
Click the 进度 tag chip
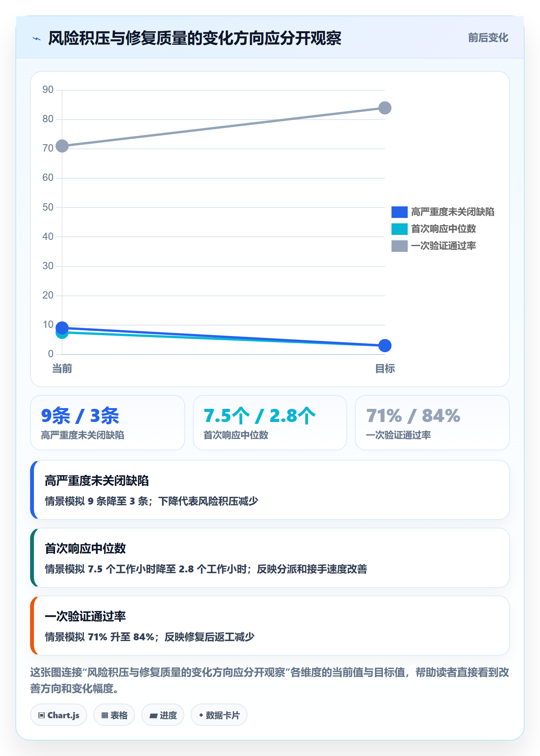pyautogui.click(x=163, y=715)
